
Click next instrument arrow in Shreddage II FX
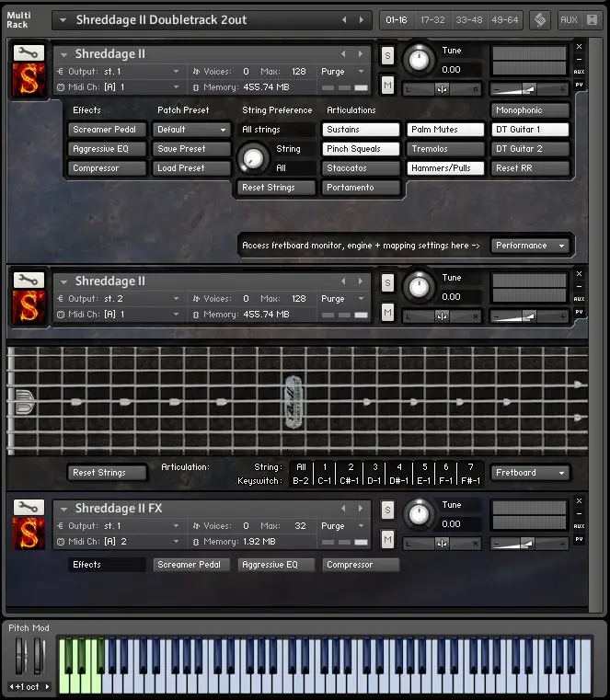tap(360, 508)
